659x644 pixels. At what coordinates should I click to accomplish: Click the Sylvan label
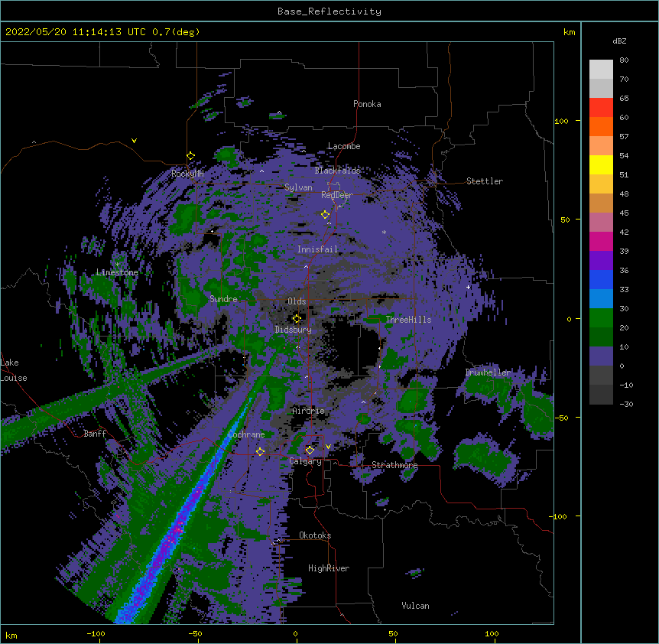point(298,187)
